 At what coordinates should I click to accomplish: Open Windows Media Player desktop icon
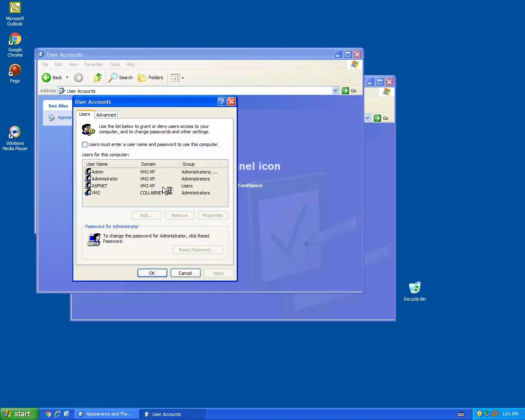click(x=15, y=139)
